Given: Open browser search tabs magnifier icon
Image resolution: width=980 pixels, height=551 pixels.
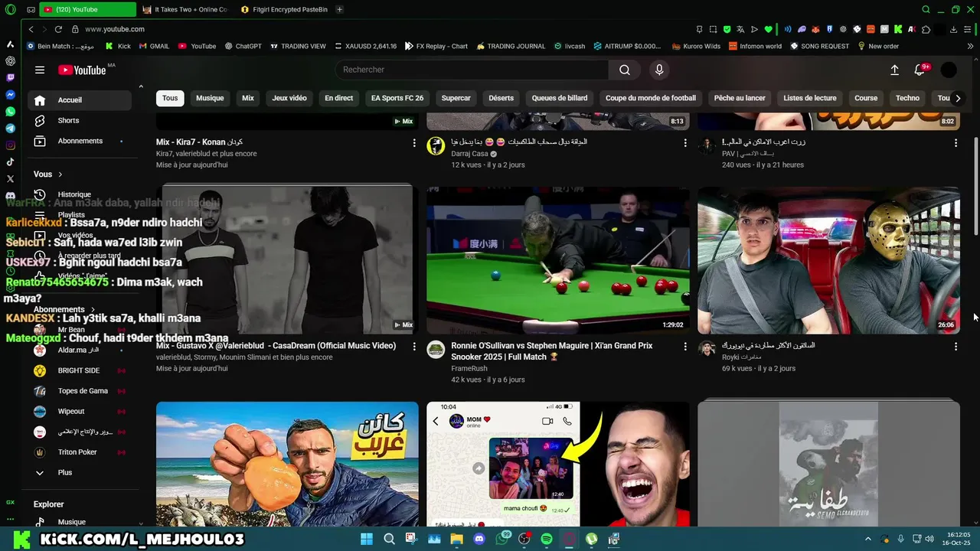Looking at the screenshot, I should [926, 9].
